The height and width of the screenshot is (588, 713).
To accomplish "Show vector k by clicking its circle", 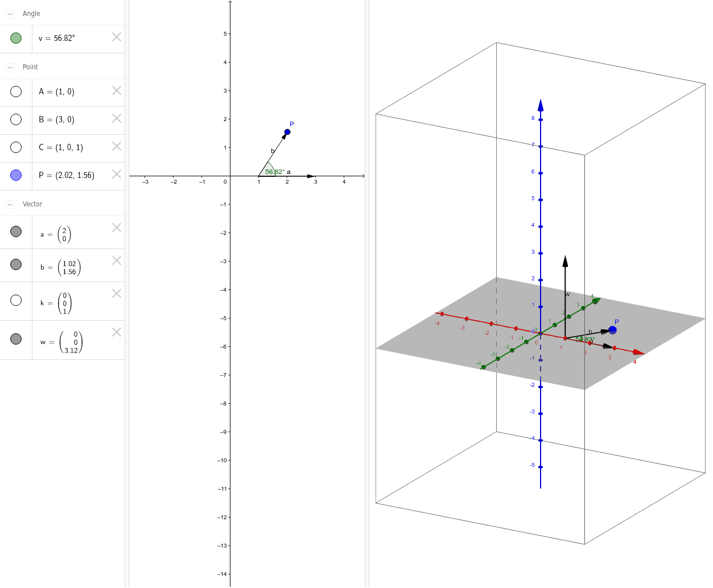I will 15,300.
